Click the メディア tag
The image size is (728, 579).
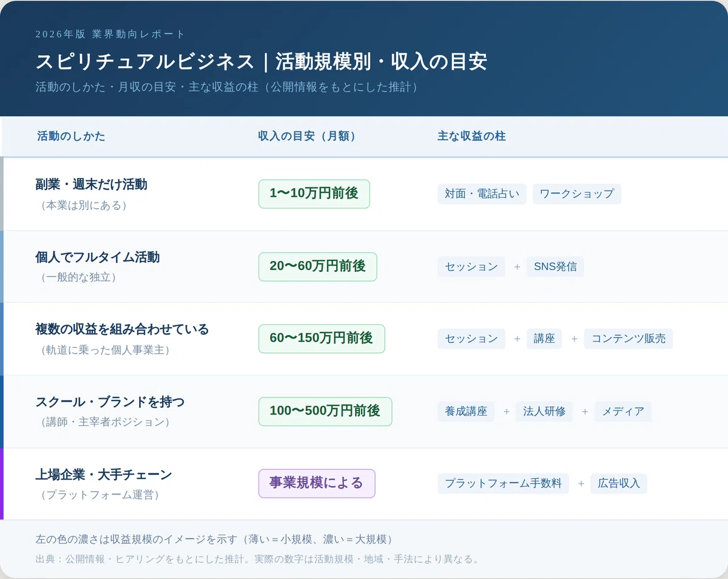click(623, 411)
